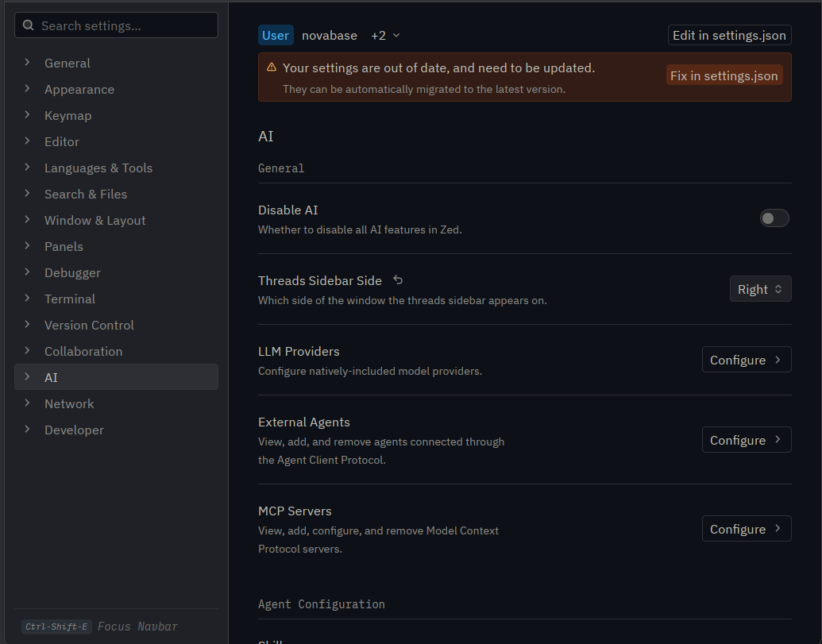Expand the Developer section chevron

pos(27,429)
